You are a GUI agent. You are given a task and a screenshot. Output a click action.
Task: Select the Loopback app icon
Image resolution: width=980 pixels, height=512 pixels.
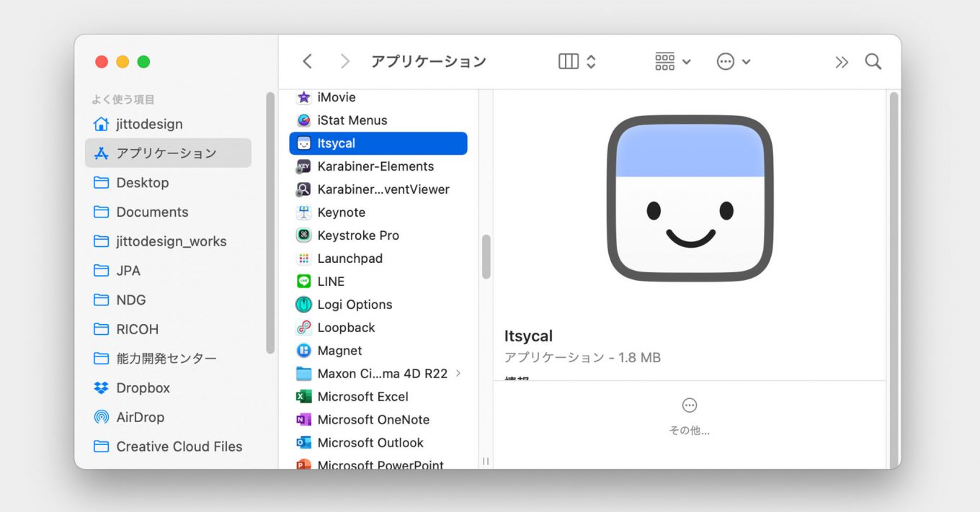303,328
